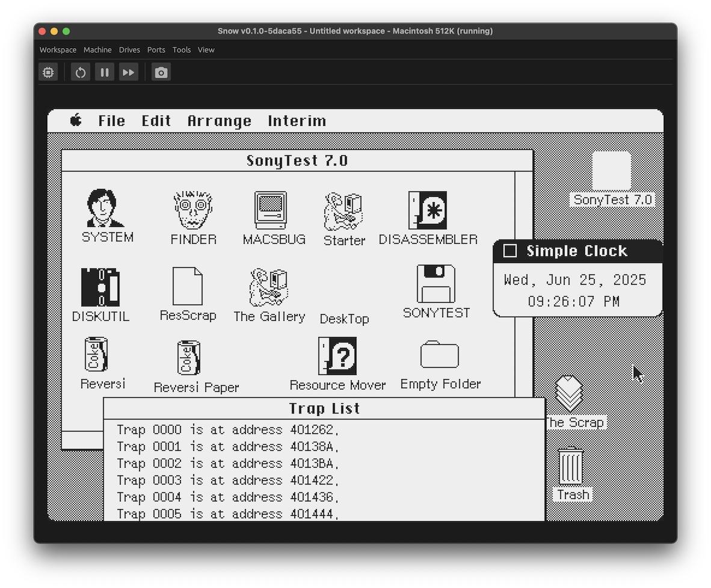Click the Trap 0001 address line
711x588 pixels.
(x=227, y=447)
